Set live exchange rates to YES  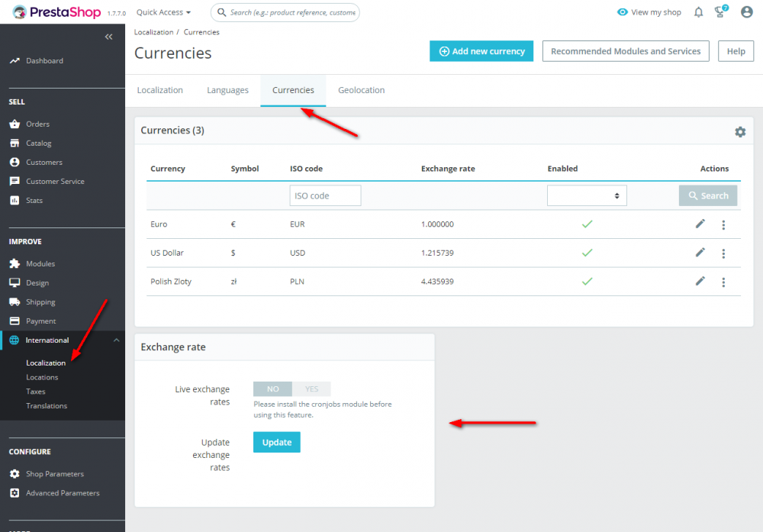pos(311,389)
